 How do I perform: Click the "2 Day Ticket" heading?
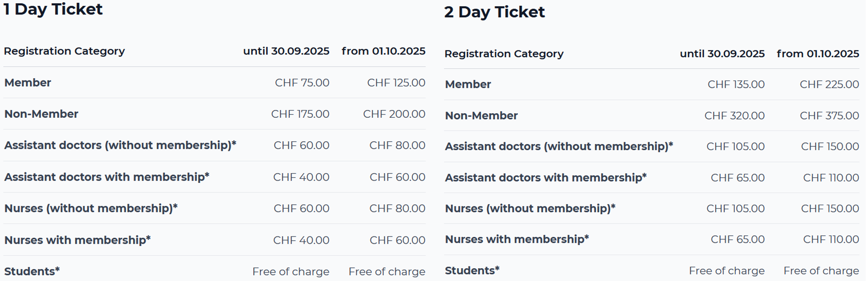pyautogui.click(x=494, y=12)
